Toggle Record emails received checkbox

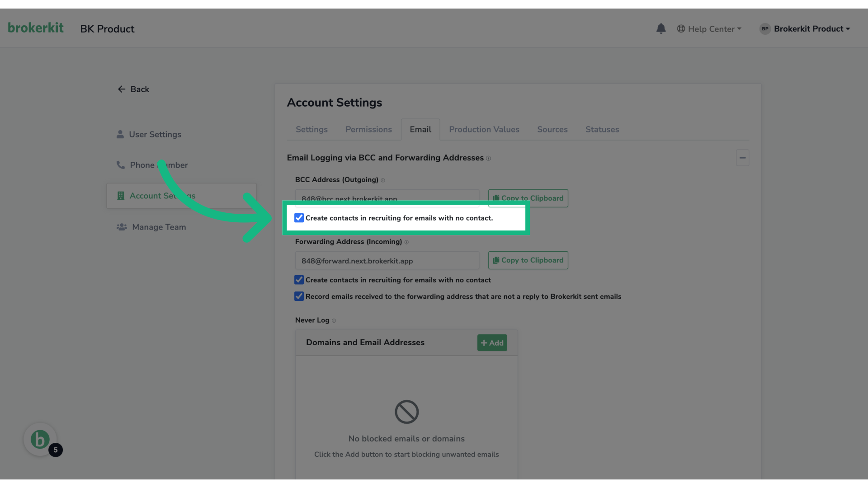coord(299,297)
